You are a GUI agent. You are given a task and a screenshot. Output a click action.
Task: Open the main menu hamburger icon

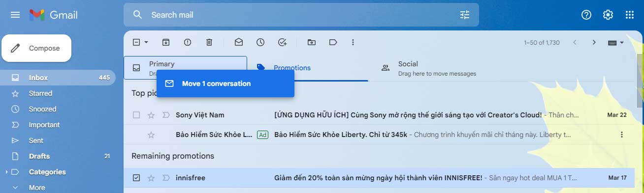pyautogui.click(x=15, y=15)
